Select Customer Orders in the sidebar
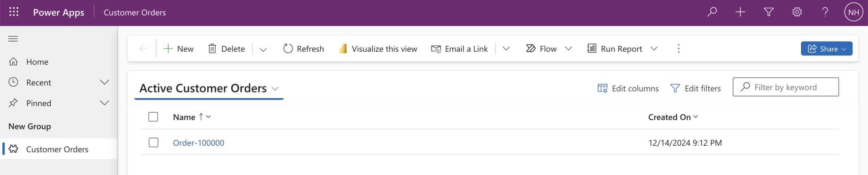 click(57, 149)
